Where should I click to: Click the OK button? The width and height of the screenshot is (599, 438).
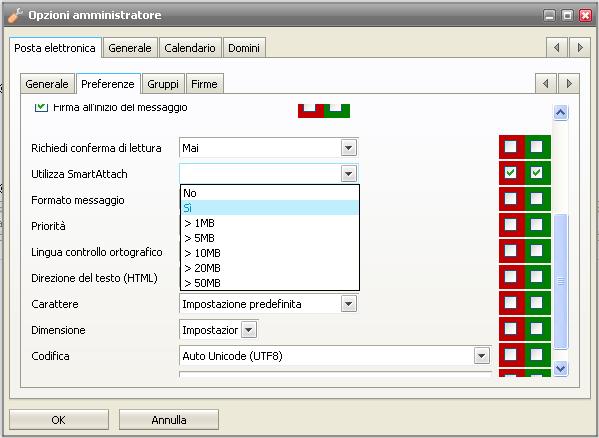click(59, 420)
